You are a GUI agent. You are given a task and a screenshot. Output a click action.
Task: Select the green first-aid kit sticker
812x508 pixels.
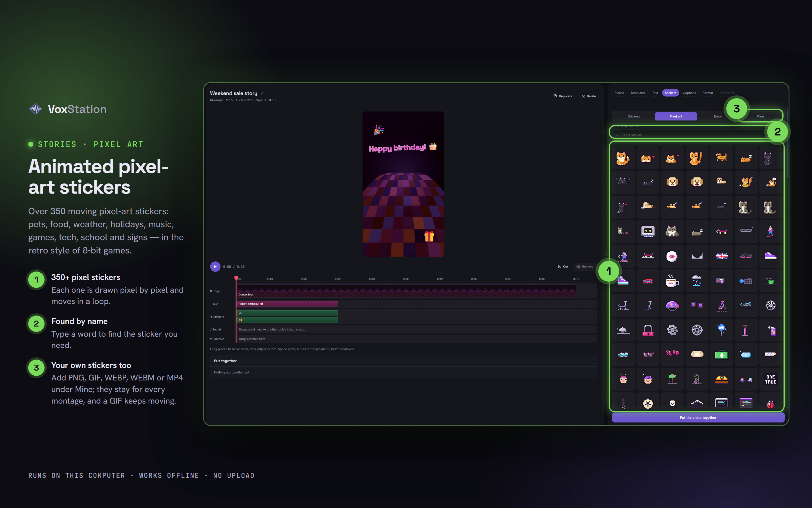coord(721,354)
